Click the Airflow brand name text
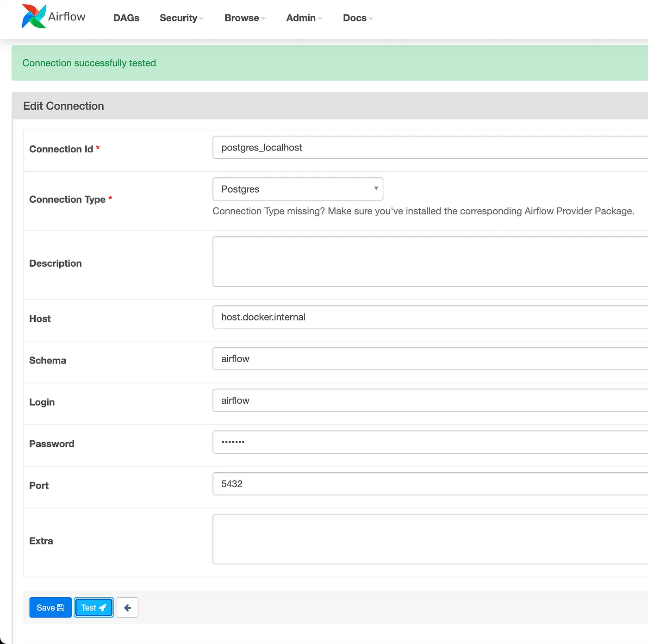The width and height of the screenshot is (648, 644). coord(67,17)
